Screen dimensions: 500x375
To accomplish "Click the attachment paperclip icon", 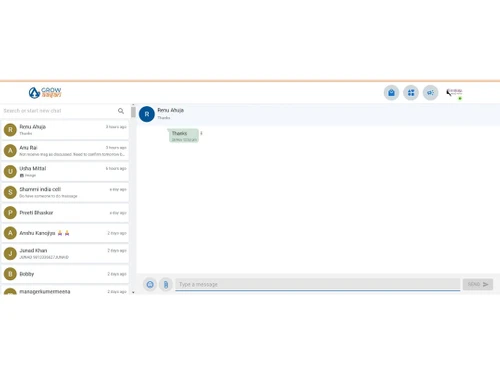I will (x=166, y=284).
